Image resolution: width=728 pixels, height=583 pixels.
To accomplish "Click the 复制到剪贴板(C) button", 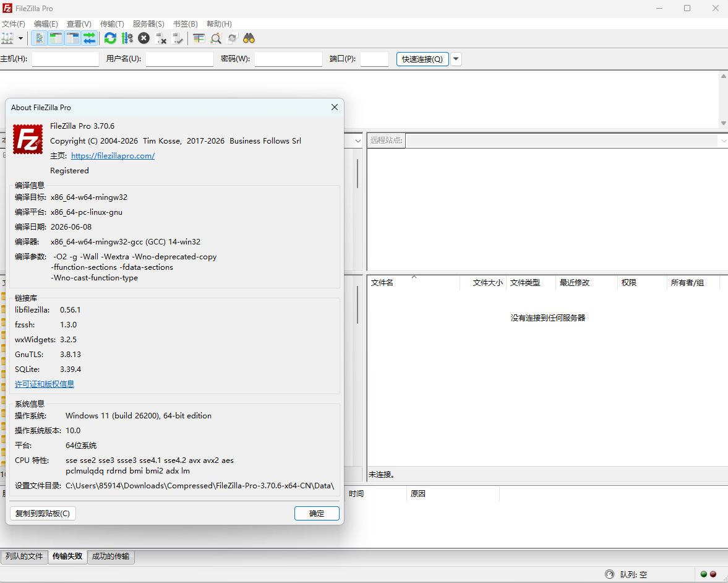I will [43, 513].
